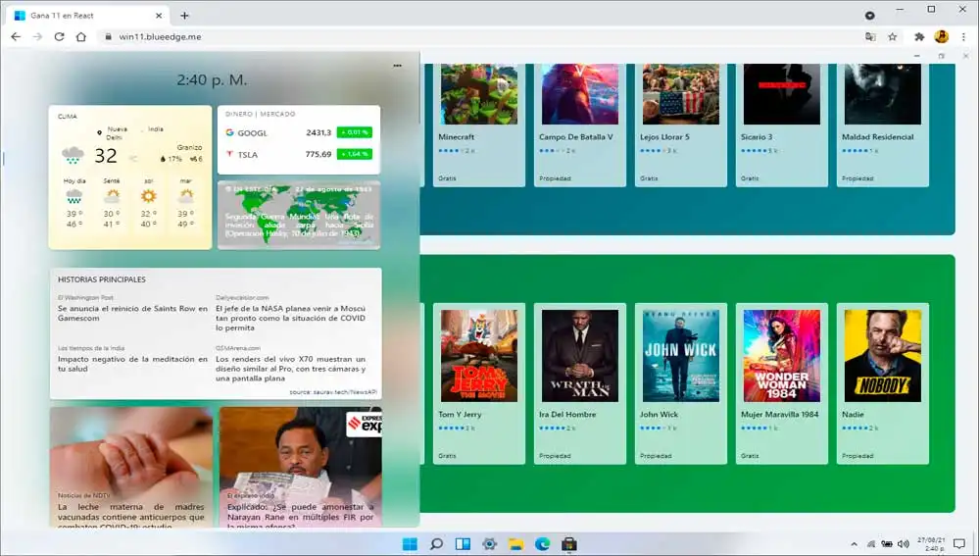
Task: Click the volume speaker icon in tray
Action: (904, 544)
